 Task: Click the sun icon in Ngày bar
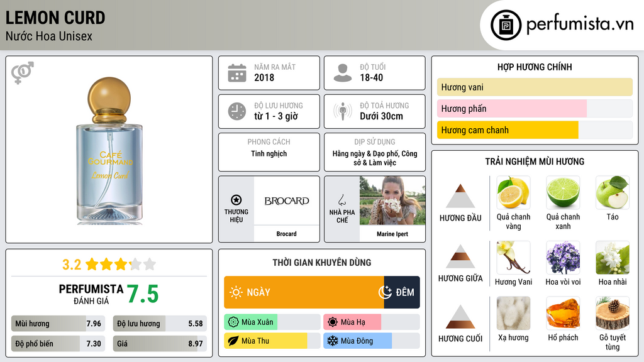pos(236,292)
